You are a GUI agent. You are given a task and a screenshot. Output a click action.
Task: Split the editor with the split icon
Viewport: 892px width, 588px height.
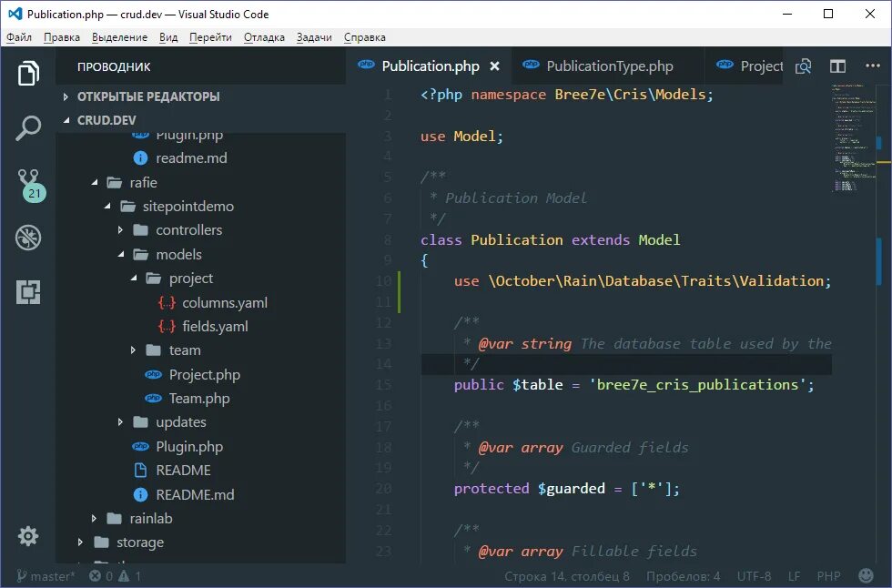coord(837,66)
